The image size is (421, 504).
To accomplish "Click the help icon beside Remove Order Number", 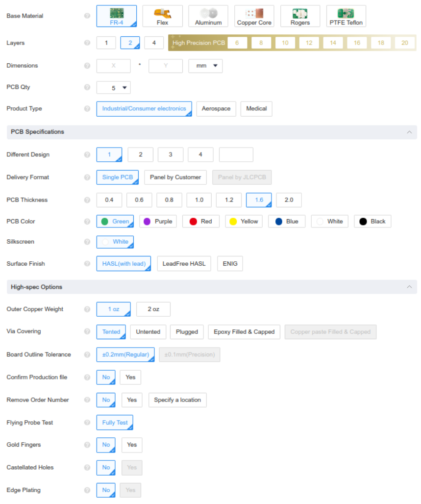I will [x=87, y=400].
